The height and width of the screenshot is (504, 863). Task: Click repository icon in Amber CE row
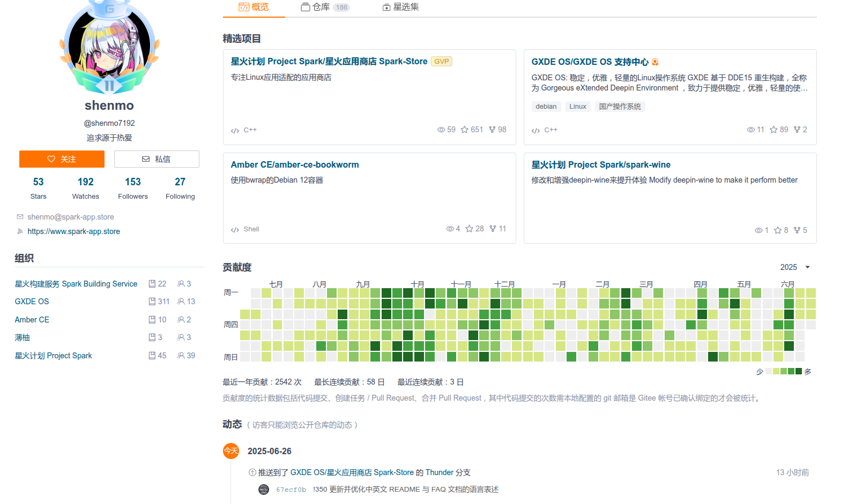pos(152,320)
